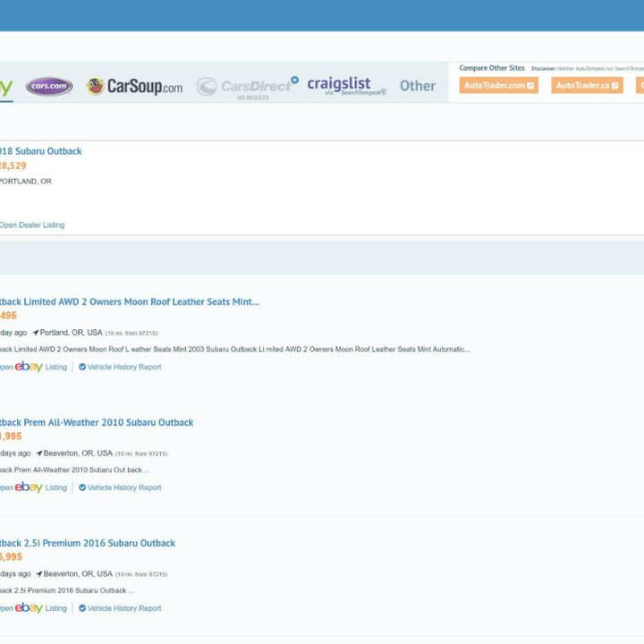Switch to the Other sources tab
The width and height of the screenshot is (644, 644).
[x=418, y=86]
